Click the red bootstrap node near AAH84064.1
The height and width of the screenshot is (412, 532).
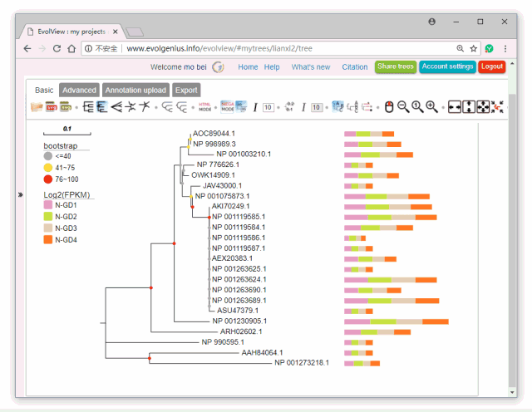click(x=150, y=358)
